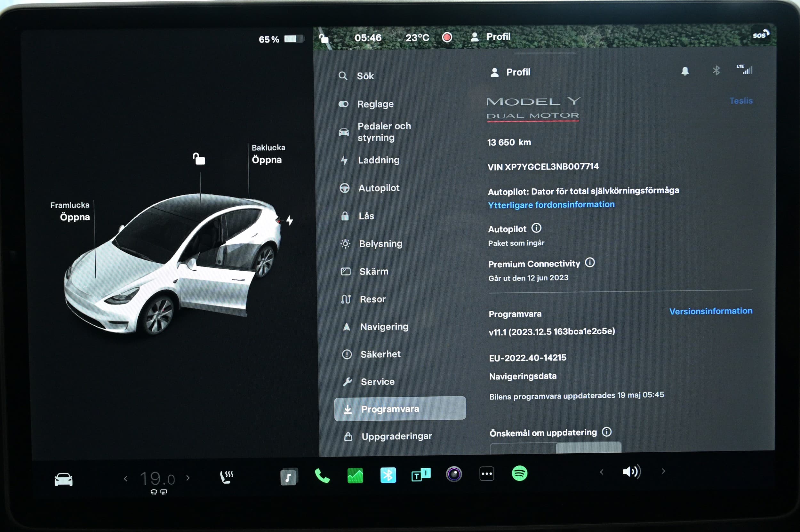The width and height of the screenshot is (800, 532).
Task: Tap the dashcam recording red dot
Action: [x=447, y=37]
